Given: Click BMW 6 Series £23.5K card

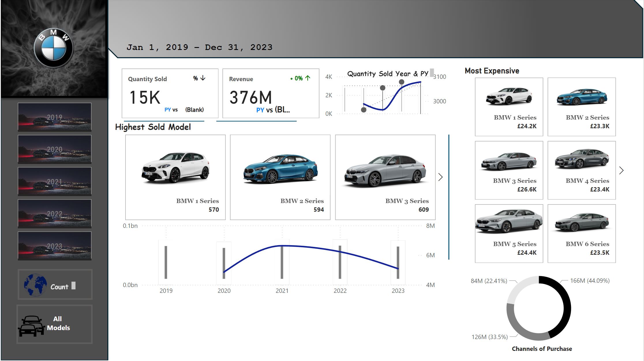Looking at the screenshot, I should tap(582, 234).
